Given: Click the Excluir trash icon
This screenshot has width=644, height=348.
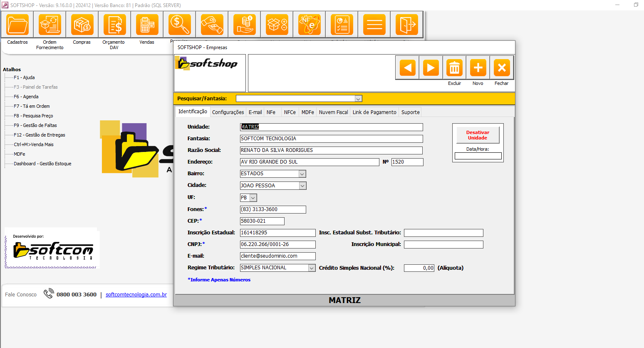Looking at the screenshot, I should click(x=454, y=67).
